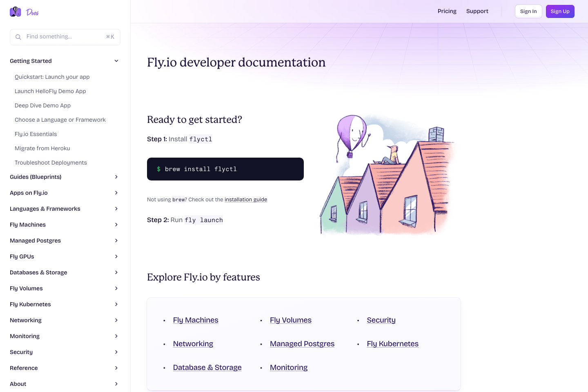The width and height of the screenshot is (588, 392).
Task: Select Migrate from Heroku in the sidebar
Action: coord(42,148)
